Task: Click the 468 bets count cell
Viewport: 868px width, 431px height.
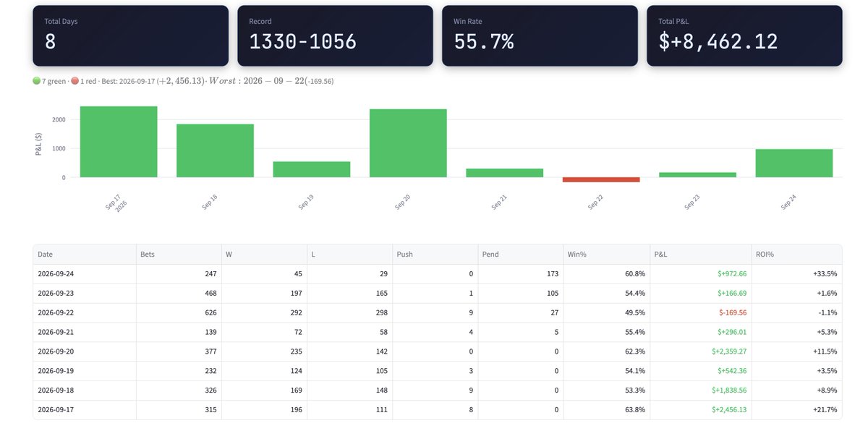Action: [x=179, y=294]
